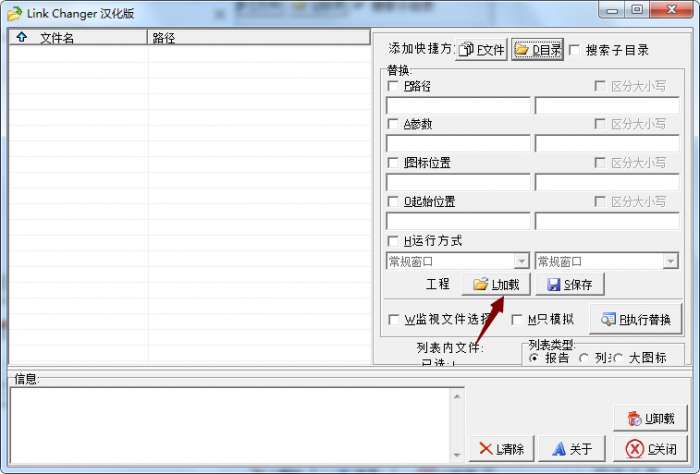The width and height of the screenshot is (700, 474).
Task: Click the R执行替换 button
Action: pos(636,320)
